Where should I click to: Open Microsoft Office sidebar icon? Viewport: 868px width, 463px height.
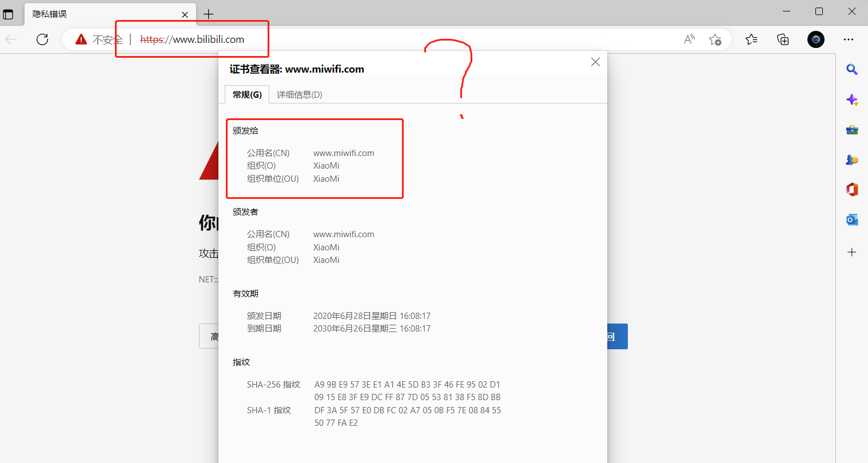(x=852, y=190)
